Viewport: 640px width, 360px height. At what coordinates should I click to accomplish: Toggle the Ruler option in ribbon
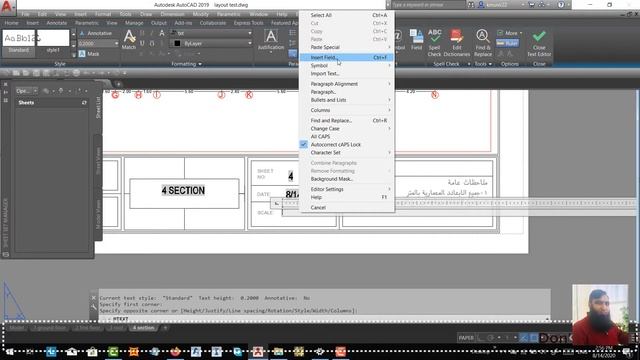pyautogui.click(x=507, y=43)
